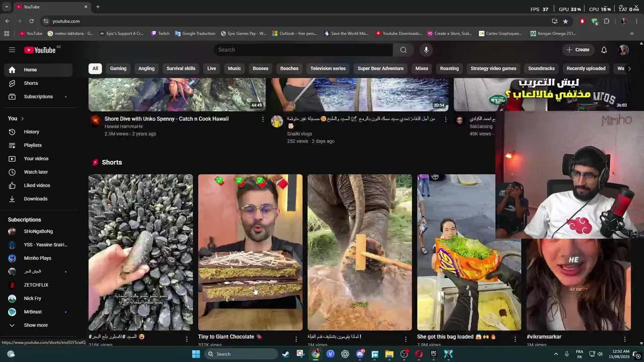Select the Angling filter chip

[x=146, y=68]
